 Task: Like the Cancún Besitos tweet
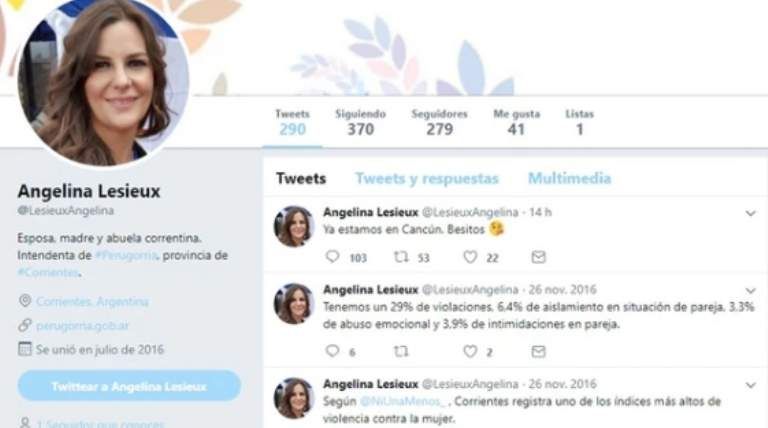(470, 257)
